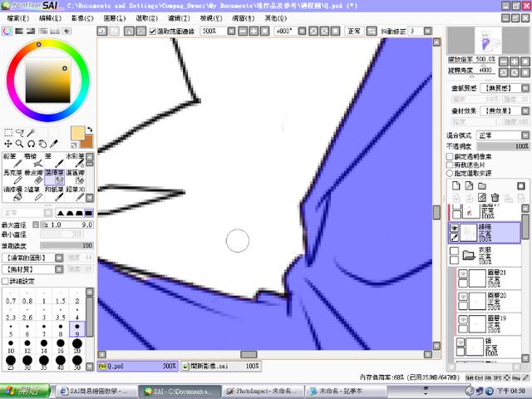Image resolution: width=532 pixels, height=399 pixels.
Task: Show the color wheel panel toggle
Action: pos(7,32)
